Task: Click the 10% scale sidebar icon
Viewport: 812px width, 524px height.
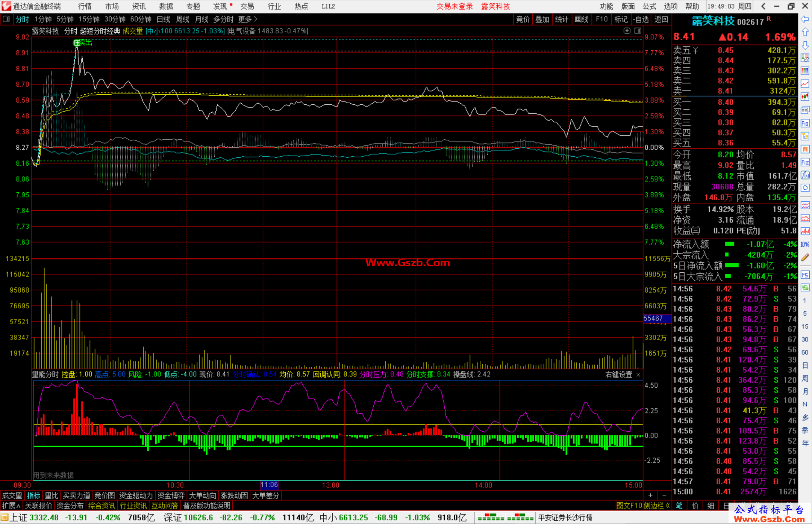Action: point(805,244)
